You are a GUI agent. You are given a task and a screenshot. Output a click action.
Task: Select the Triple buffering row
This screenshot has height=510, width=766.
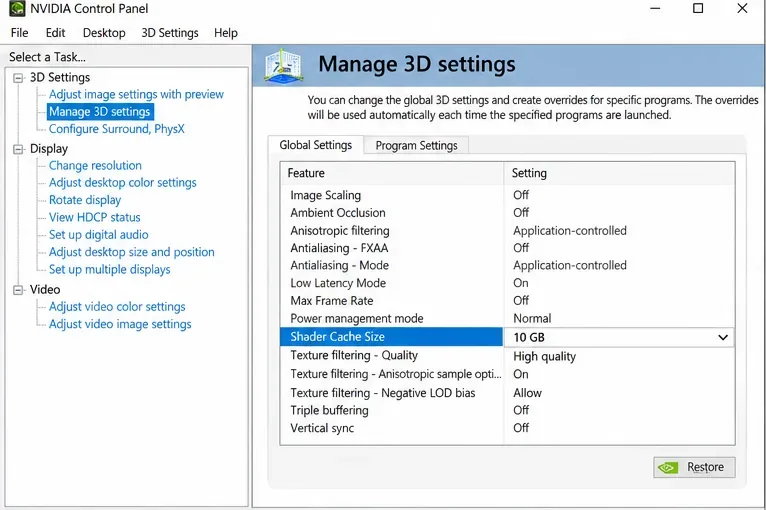click(507, 410)
